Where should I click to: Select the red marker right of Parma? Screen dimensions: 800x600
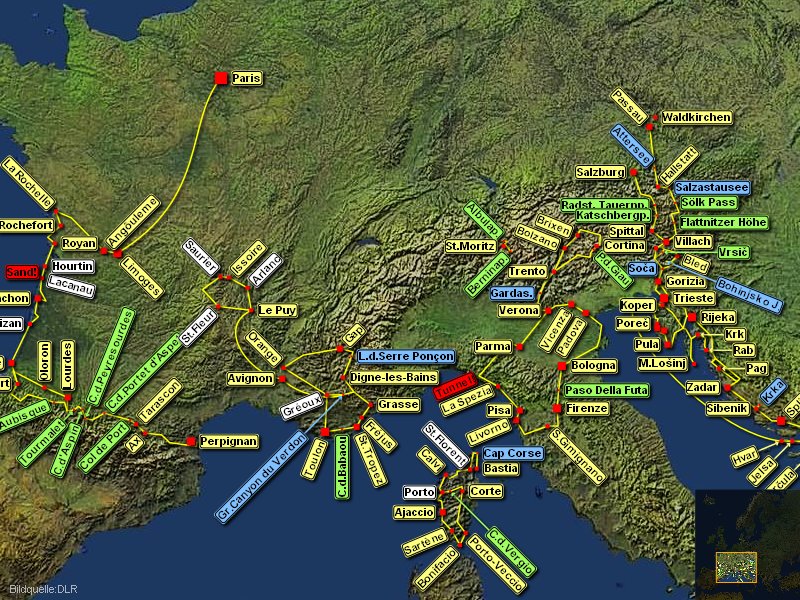click(x=520, y=347)
